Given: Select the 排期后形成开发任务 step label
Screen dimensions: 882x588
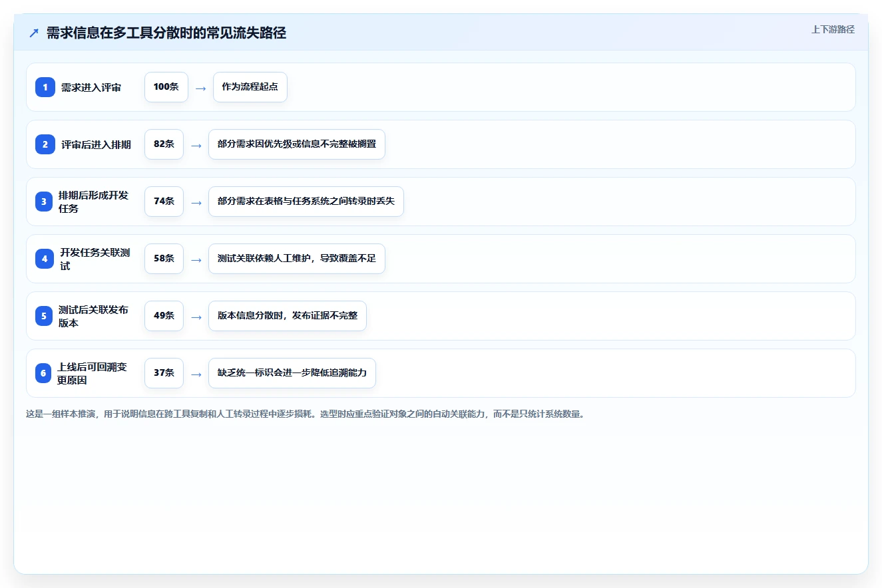Looking at the screenshot, I should click(94, 202).
